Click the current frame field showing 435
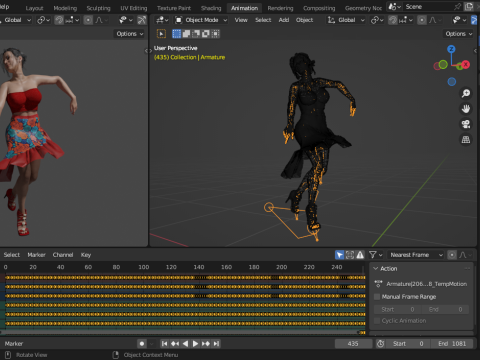Viewport: 480px width, 360px height. (353, 344)
